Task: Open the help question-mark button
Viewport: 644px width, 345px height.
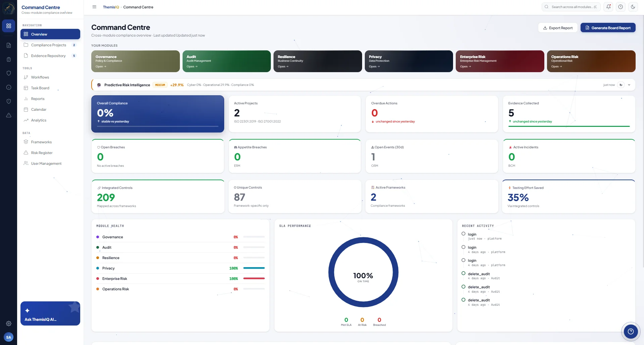Action: [631, 332]
